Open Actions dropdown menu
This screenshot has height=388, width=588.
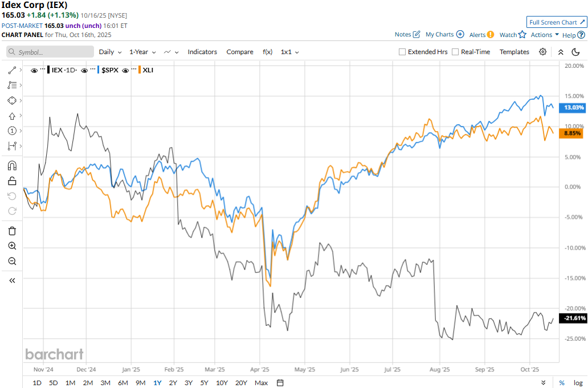[x=545, y=35]
